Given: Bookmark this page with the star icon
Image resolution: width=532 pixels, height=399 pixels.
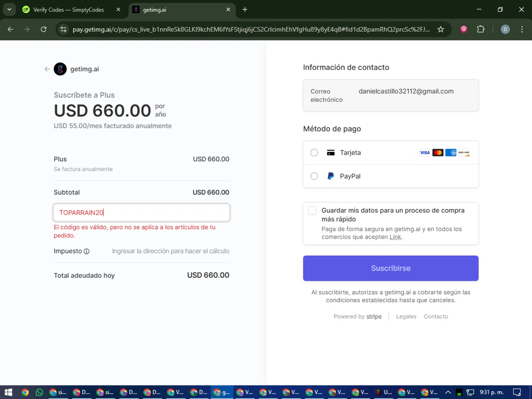Looking at the screenshot, I should pos(440,29).
